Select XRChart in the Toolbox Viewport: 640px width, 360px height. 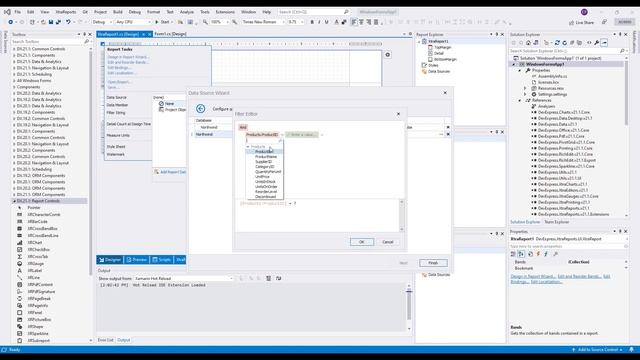click(35, 242)
